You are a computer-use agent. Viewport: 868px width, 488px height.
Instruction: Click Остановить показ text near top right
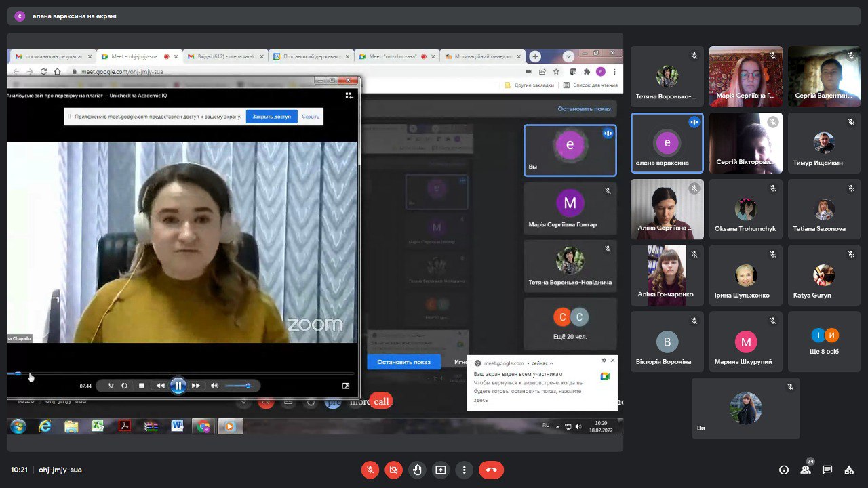pos(584,108)
